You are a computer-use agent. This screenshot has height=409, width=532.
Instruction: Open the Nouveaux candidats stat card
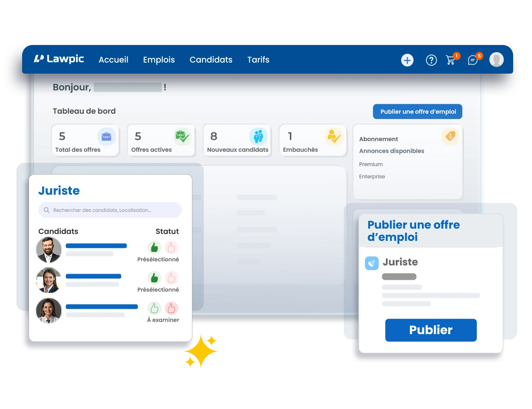click(x=237, y=141)
